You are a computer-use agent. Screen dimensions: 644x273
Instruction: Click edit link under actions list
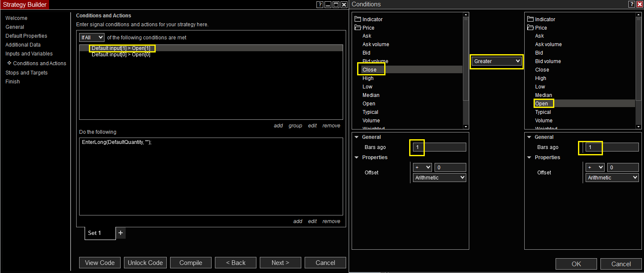pyautogui.click(x=313, y=221)
